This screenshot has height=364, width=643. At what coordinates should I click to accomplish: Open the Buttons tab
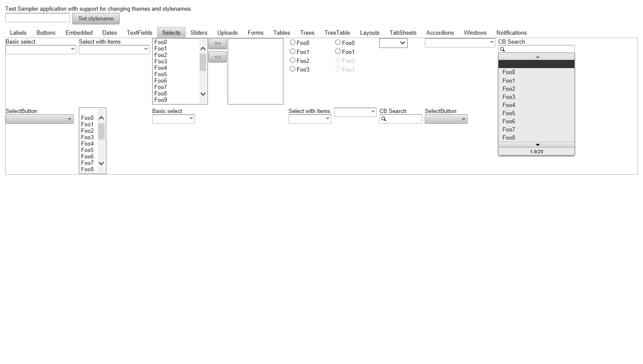(46, 33)
